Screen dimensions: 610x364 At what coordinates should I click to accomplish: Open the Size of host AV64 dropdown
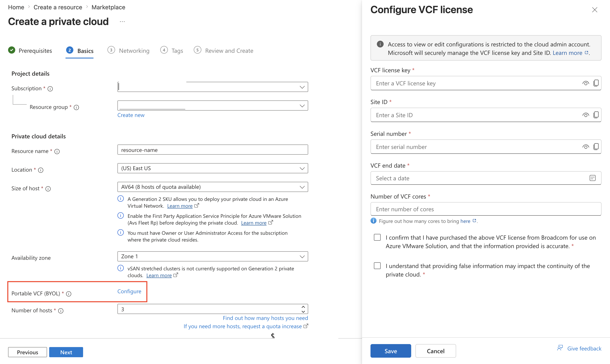point(213,187)
